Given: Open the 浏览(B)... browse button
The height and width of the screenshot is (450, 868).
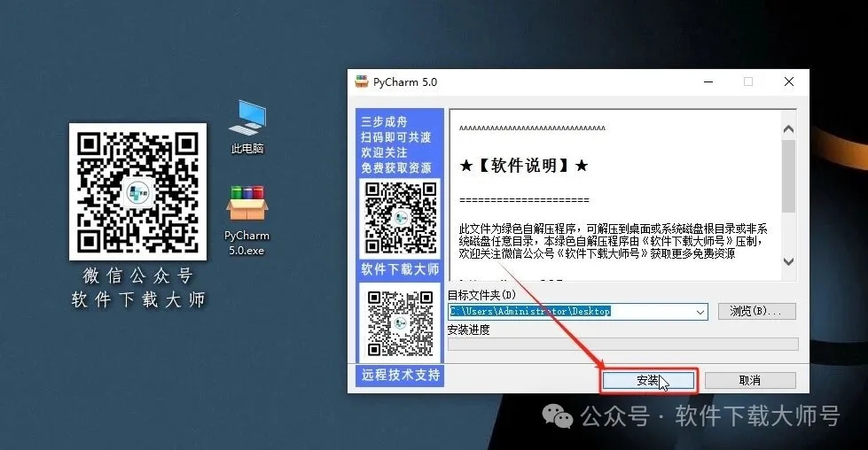Looking at the screenshot, I should click(x=756, y=311).
